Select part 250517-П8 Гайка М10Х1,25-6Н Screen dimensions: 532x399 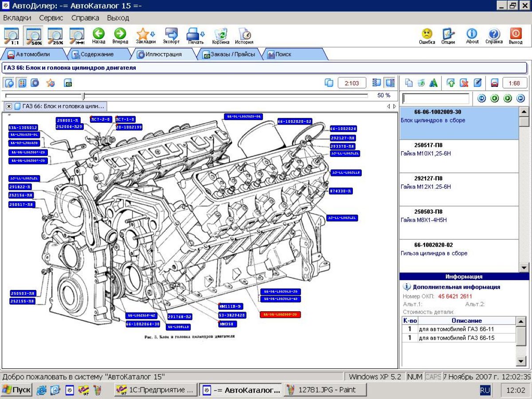[459, 156]
